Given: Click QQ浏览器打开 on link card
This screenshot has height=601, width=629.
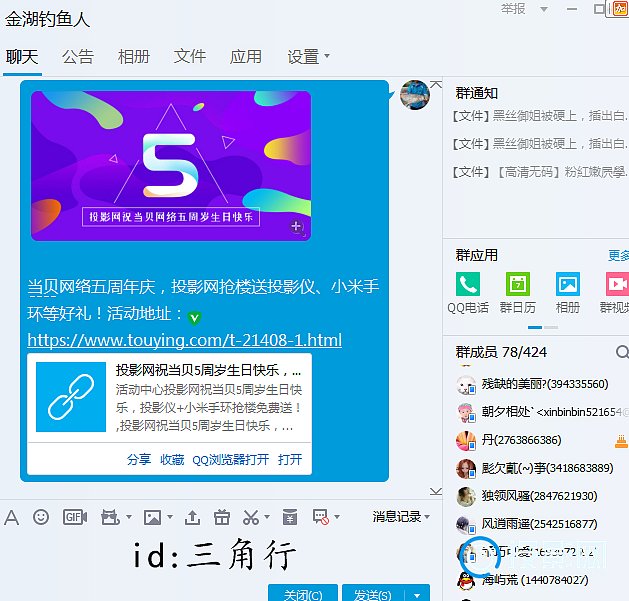Looking at the screenshot, I should coord(231,459).
